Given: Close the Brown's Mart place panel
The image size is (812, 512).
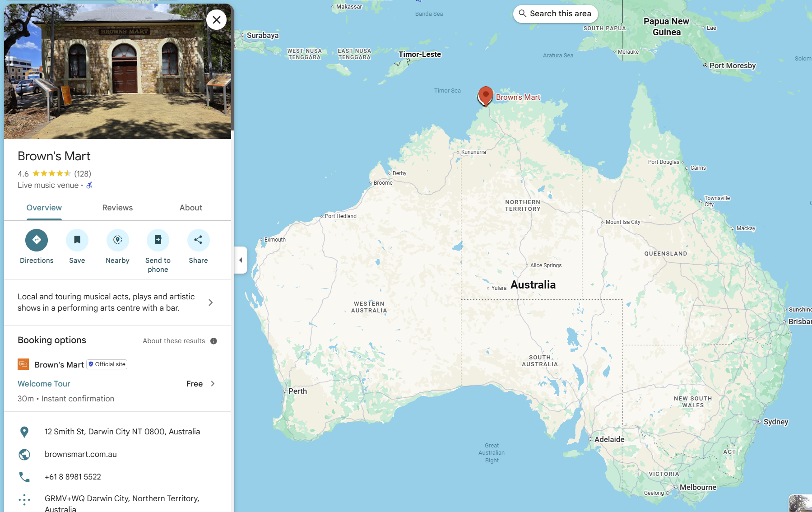Looking at the screenshot, I should click(217, 20).
